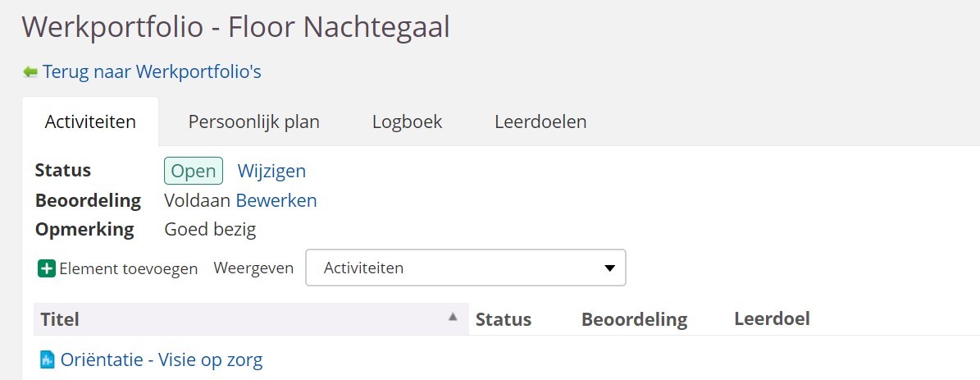
Task: Change status via the Wijzigen link
Action: 271,171
